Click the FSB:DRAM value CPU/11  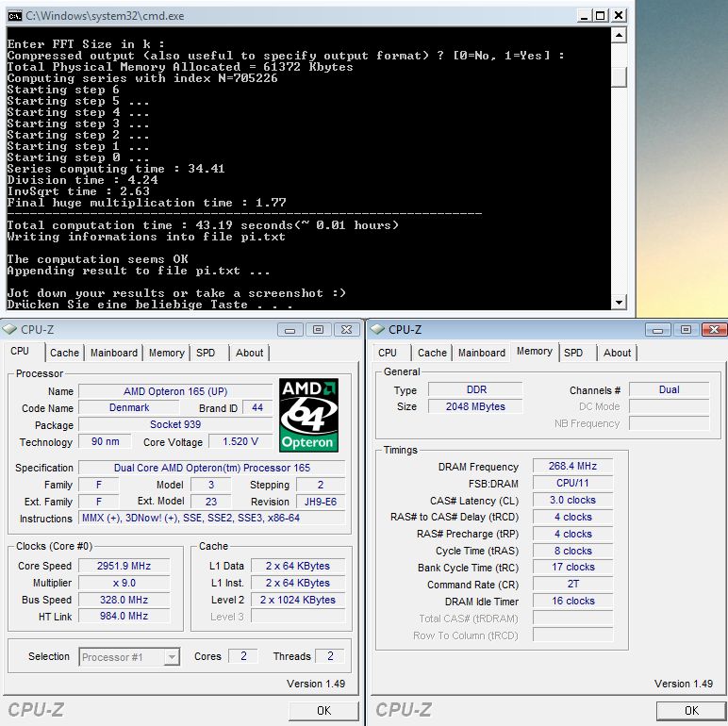tap(572, 483)
